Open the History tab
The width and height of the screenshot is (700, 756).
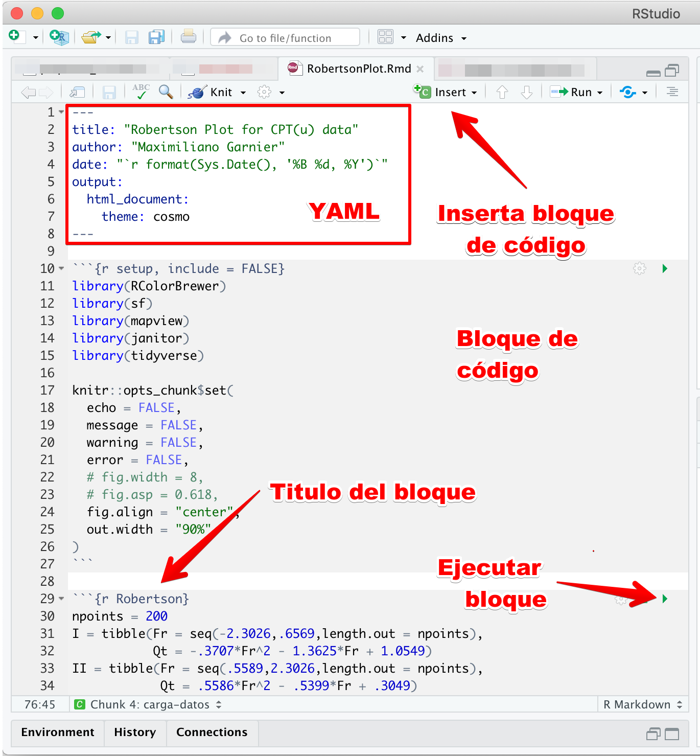[135, 732]
